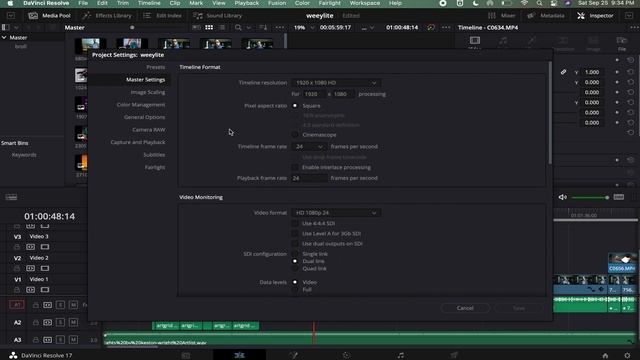
Task: Go to the Project Manager home icon
Action: pyautogui.click(x=605, y=356)
